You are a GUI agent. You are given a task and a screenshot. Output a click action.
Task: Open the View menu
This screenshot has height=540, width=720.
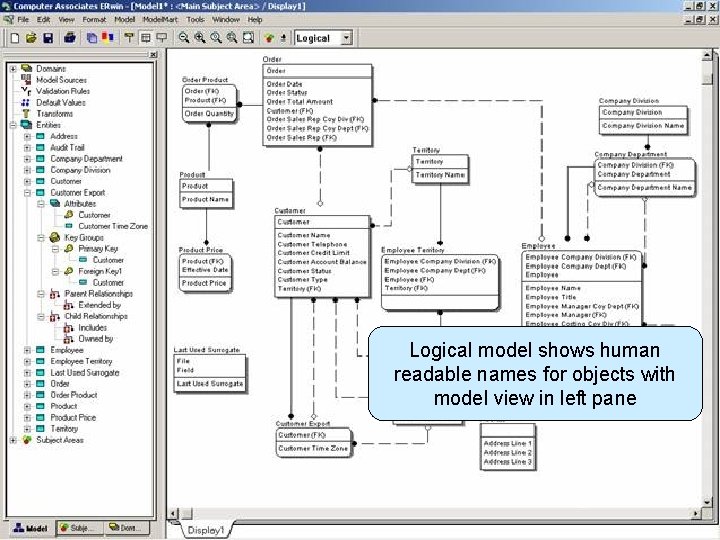tap(66, 19)
